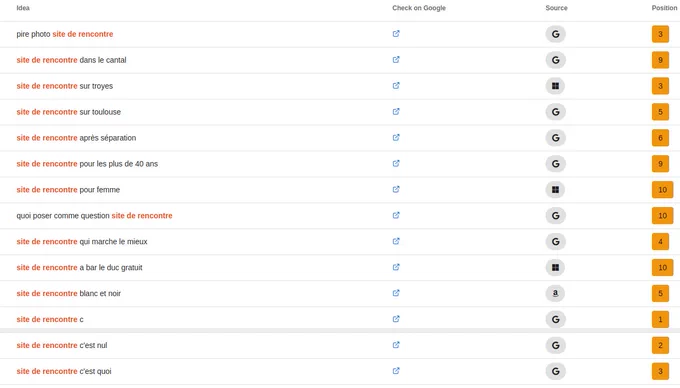
Task: Click Bing source icon in 'sur troyes' row
Action: 556,86
